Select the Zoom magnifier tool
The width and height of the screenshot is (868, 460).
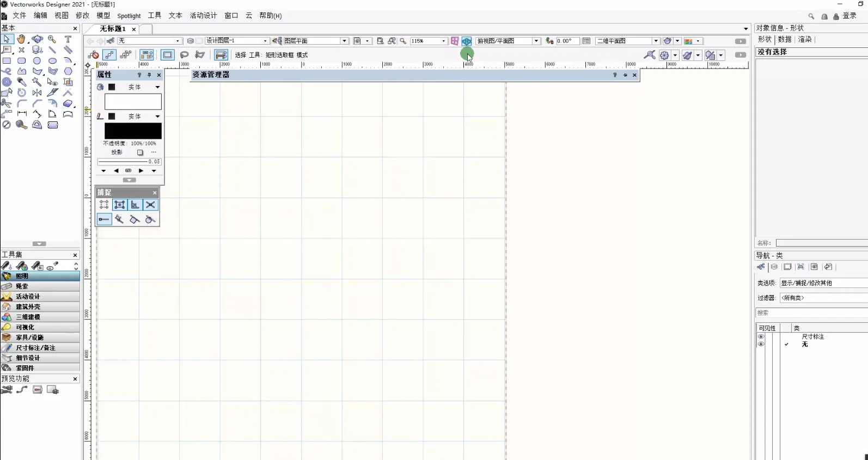[x=52, y=39]
